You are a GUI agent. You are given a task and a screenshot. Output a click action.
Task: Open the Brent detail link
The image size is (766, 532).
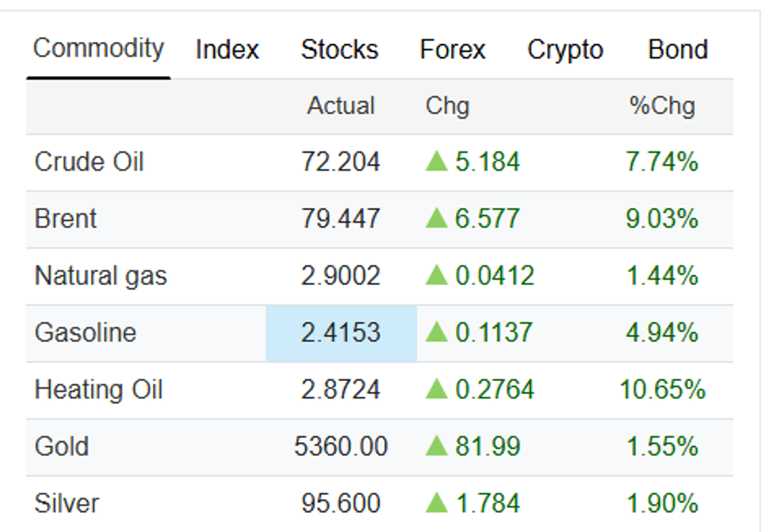coord(66,219)
